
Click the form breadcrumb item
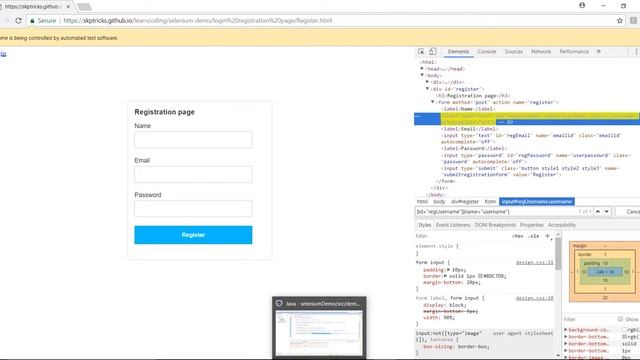(x=490, y=202)
